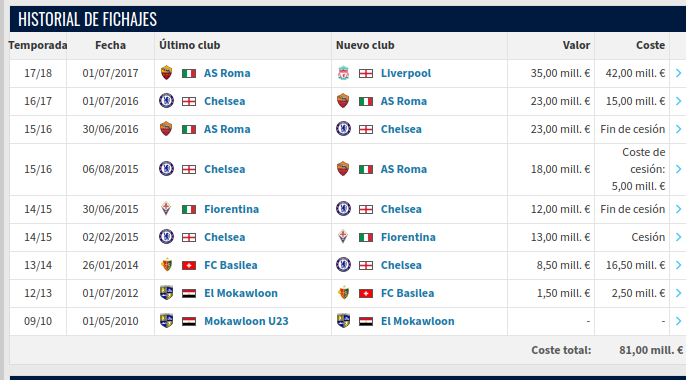686x380 pixels.
Task: Click the Coste column header
Action: point(650,45)
